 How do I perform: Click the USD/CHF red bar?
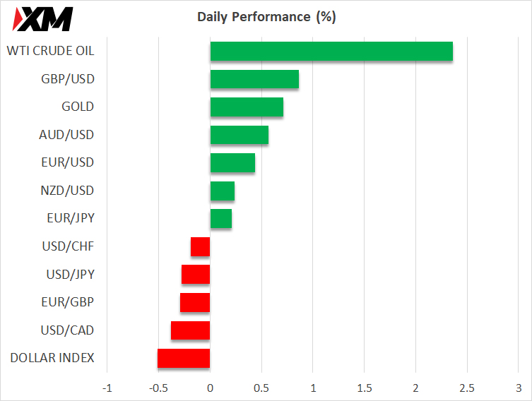coord(200,247)
